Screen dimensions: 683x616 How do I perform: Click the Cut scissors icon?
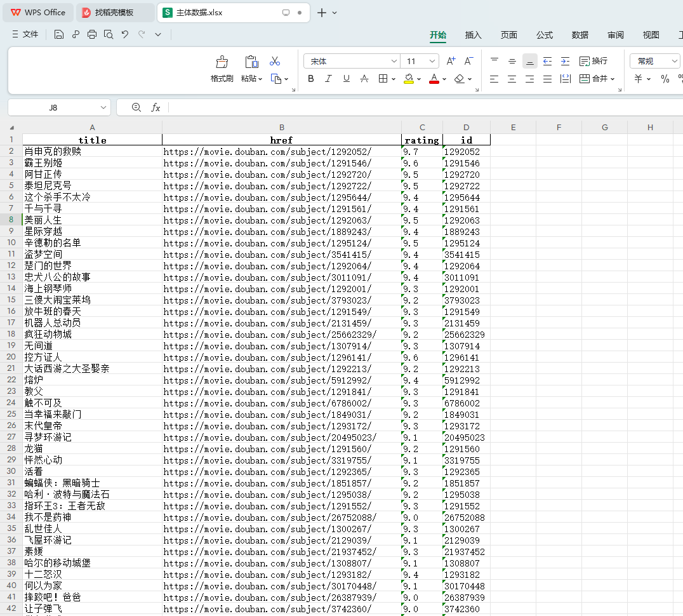pyautogui.click(x=275, y=61)
